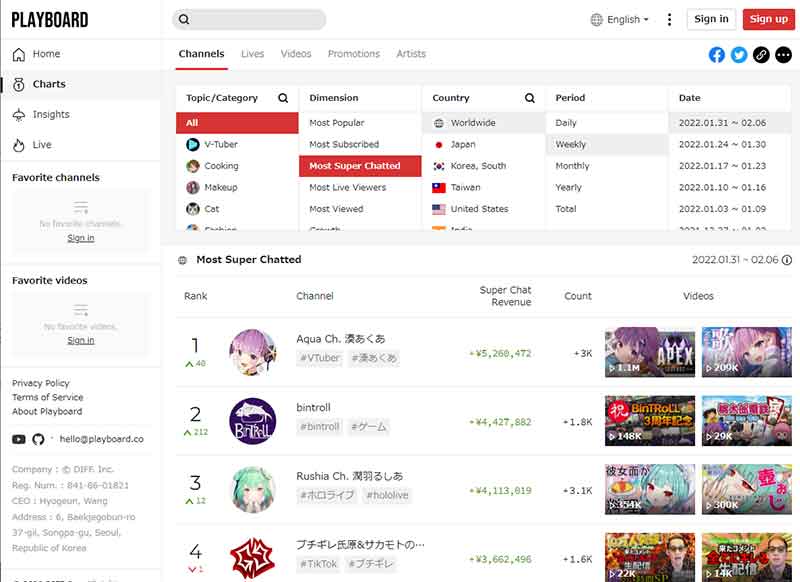Click the Cooking category icon

[193, 166]
